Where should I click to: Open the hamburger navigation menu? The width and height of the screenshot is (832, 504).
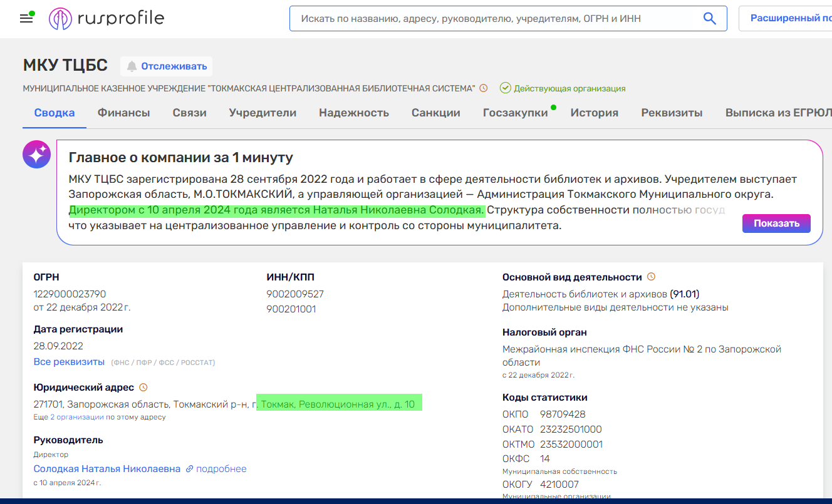point(26,18)
